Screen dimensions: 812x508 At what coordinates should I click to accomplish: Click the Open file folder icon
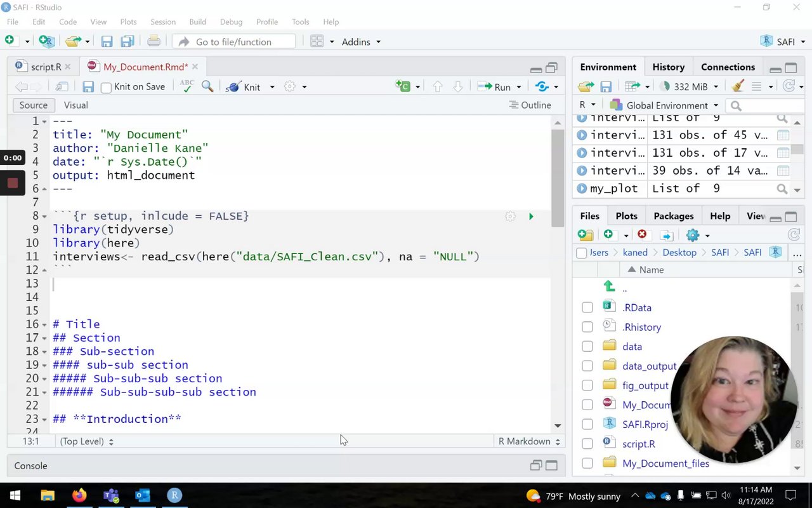[x=73, y=41]
